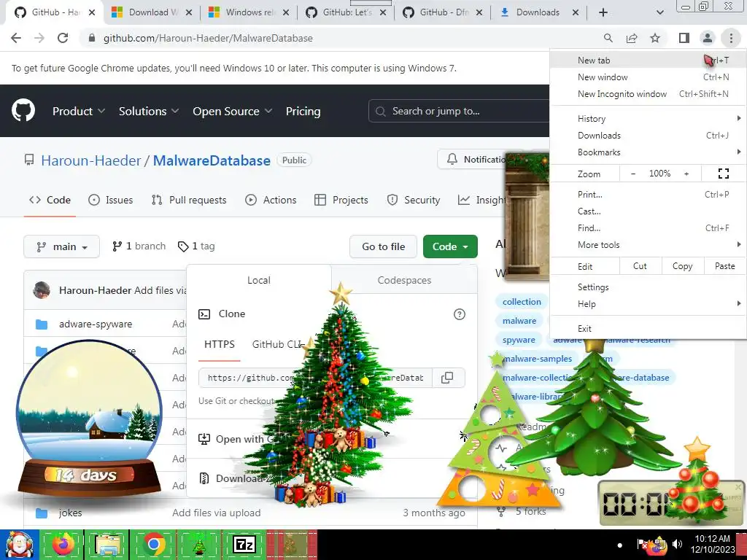
Task: Click the share page icon
Action: tap(632, 38)
